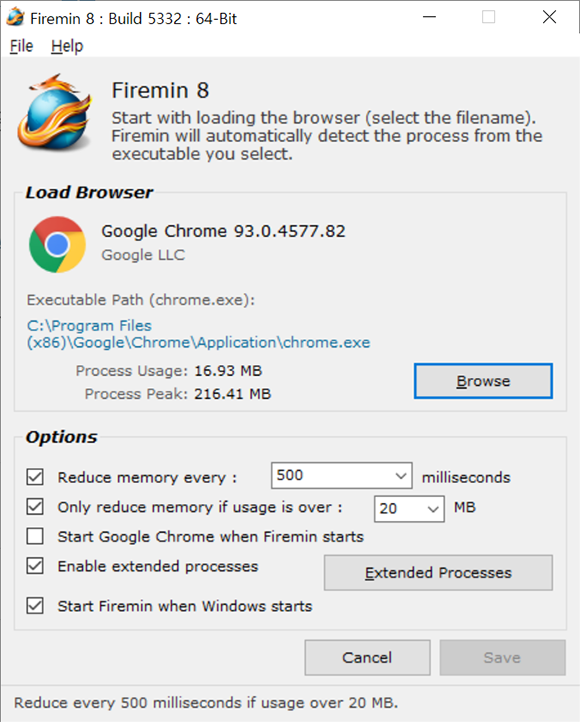Open the Extended Processes dialog

click(438, 572)
